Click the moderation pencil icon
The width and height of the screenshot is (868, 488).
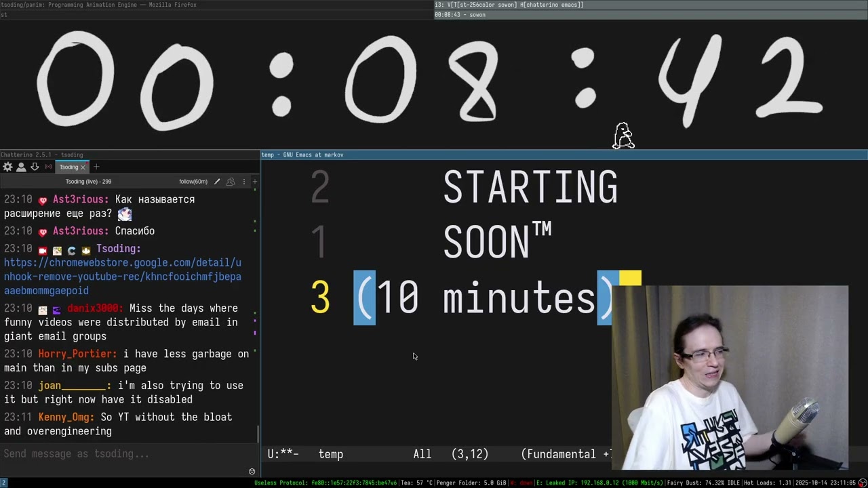click(x=217, y=182)
